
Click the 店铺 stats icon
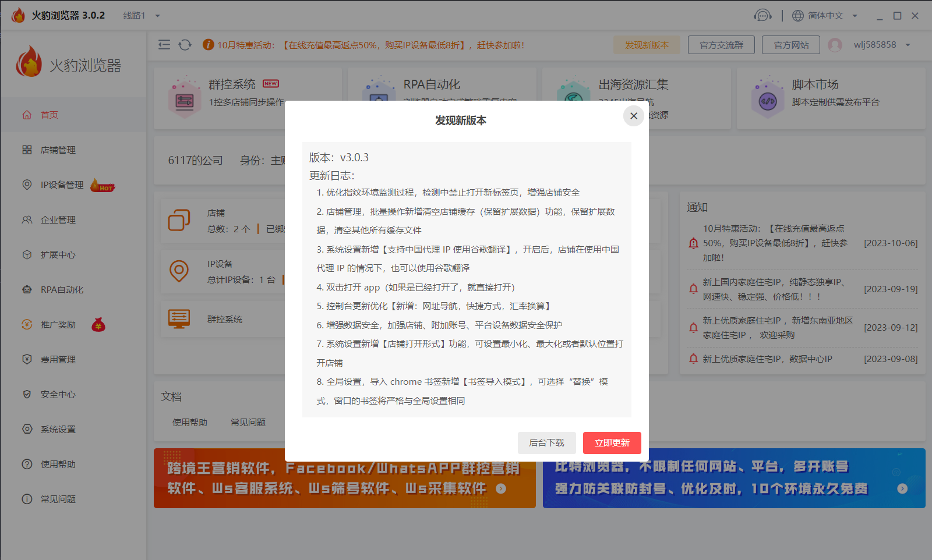(179, 220)
